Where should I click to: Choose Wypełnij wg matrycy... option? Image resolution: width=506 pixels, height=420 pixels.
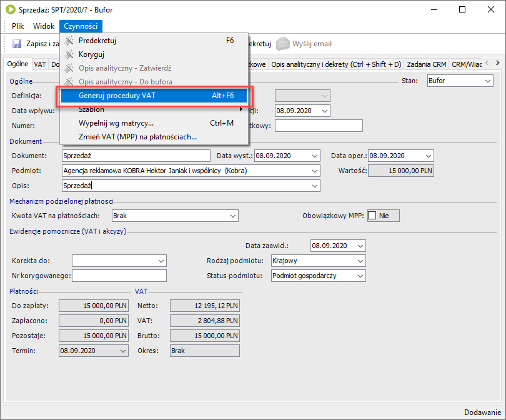pyautogui.click(x=154, y=123)
